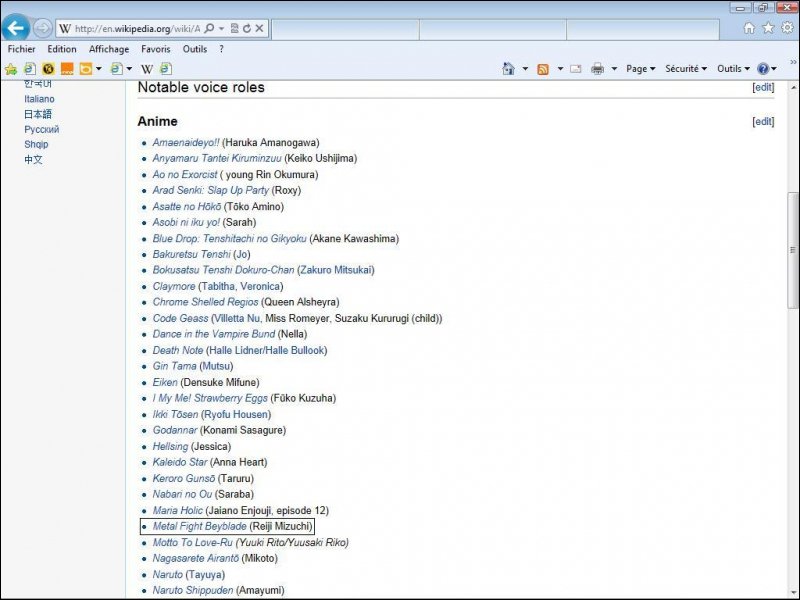Click the printer icon
This screenshot has height=600, width=800.
point(597,68)
